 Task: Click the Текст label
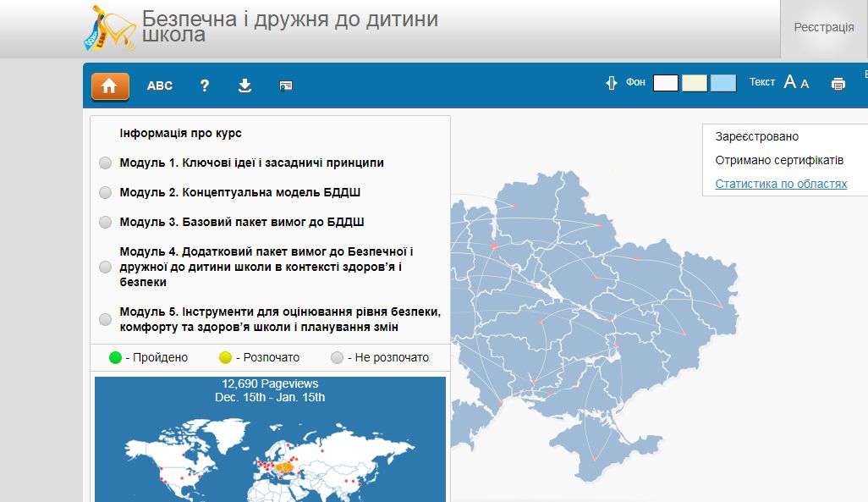pos(762,82)
